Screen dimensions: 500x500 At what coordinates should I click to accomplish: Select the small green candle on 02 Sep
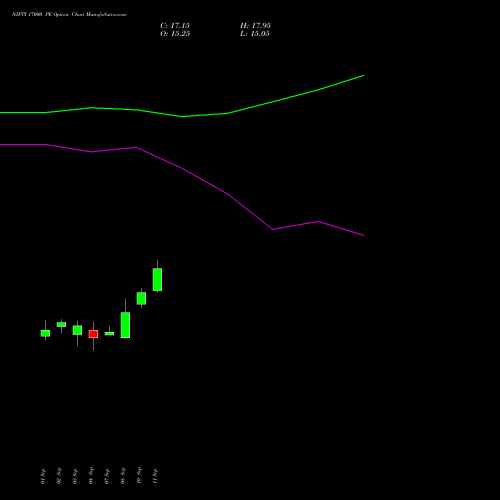(61, 324)
